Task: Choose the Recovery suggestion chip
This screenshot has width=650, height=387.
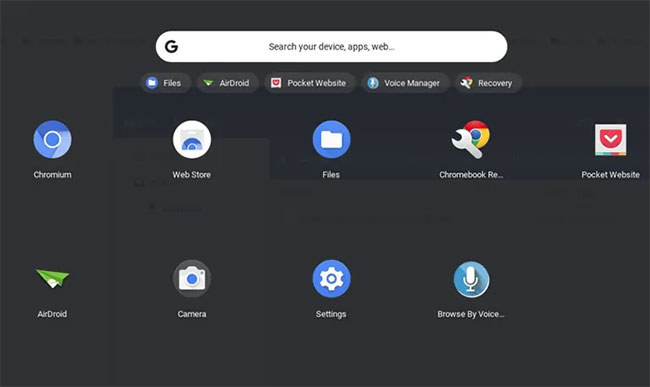Action: point(488,83)
